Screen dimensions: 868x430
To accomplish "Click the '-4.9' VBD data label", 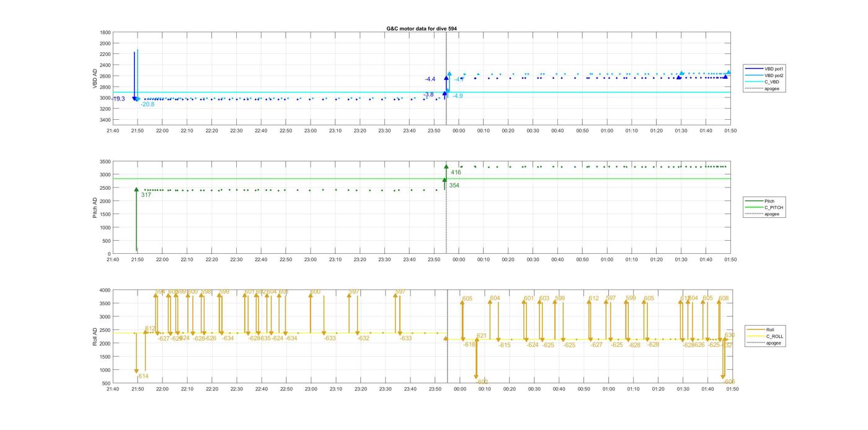I will pyautogui.click(x=458, y=96).
